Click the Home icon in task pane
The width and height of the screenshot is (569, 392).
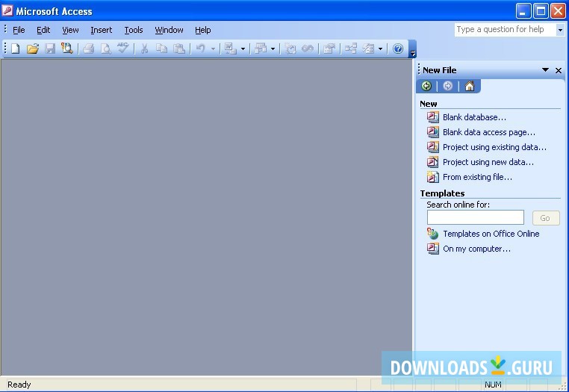pyautogui.click(x=470, y=86)
